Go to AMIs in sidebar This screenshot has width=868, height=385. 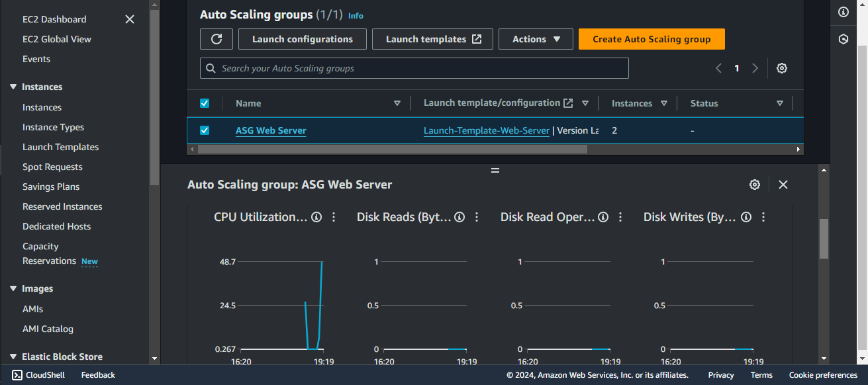coord(32,309)
